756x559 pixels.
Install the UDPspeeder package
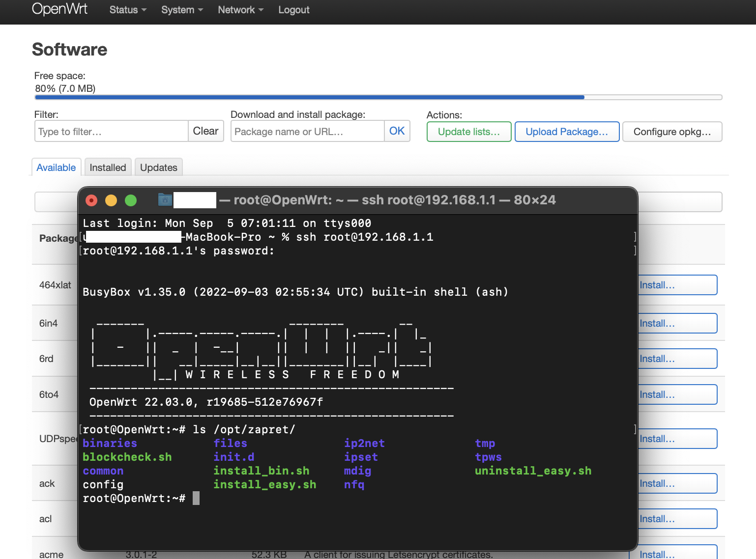point(678,439)
